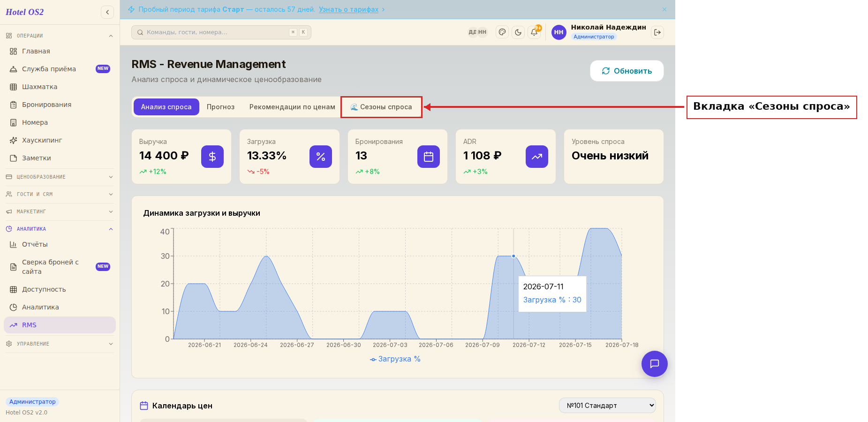Click the 1 108 ₽ ADR value
Screen dimensions: 868x422
point(482,156)
